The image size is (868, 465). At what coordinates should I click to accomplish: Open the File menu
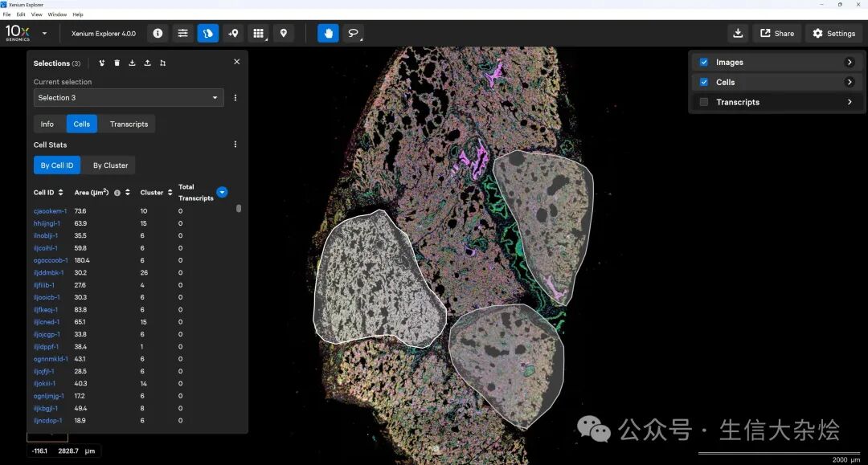(6, 14)
